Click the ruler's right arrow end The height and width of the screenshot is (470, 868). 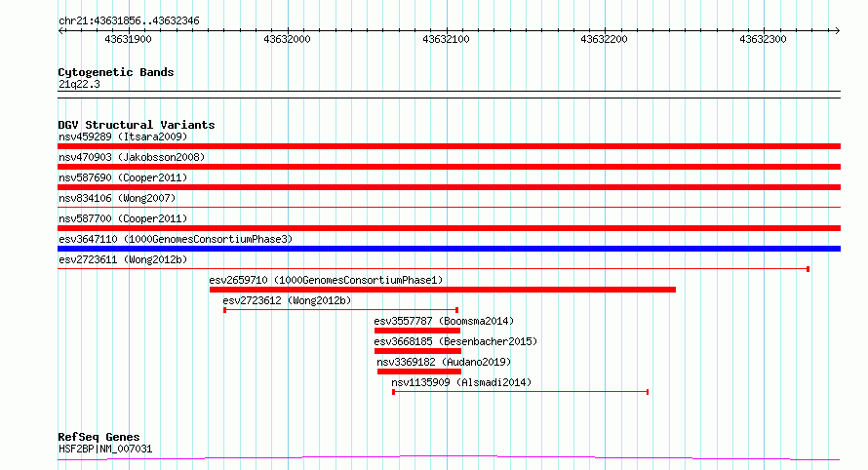pos(837,31)
